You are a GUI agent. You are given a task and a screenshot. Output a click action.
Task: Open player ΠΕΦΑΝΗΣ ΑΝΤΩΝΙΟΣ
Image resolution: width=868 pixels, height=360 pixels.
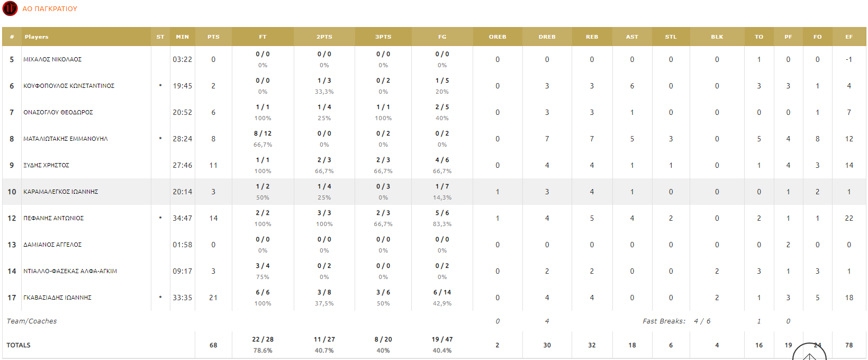pos(53,218)
